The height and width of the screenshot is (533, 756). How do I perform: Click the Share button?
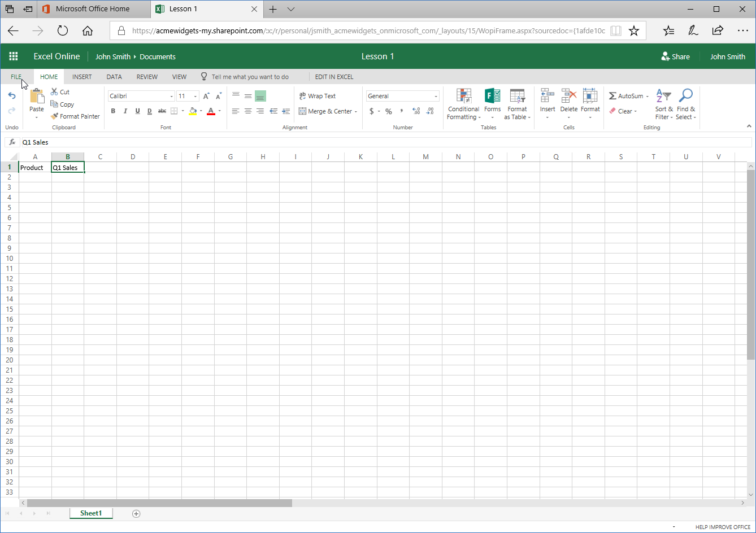coord(676,56)
